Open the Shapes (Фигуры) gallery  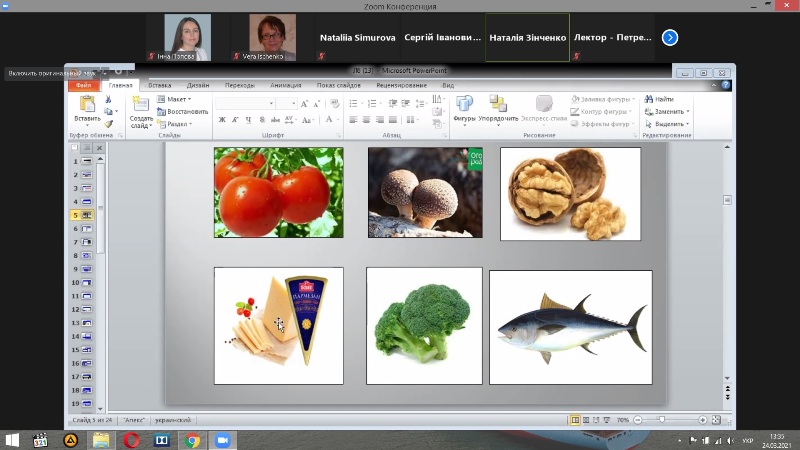[464, 105]
